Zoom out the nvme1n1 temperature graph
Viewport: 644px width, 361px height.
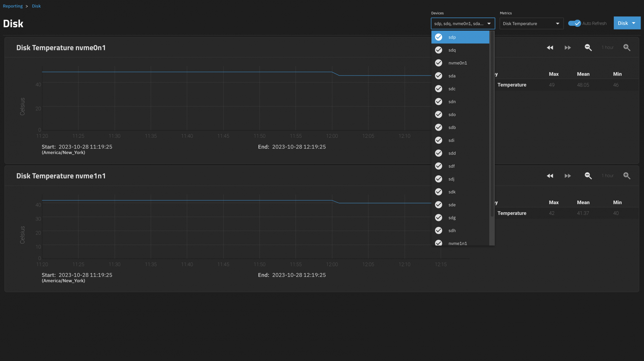tap(588, 176)
